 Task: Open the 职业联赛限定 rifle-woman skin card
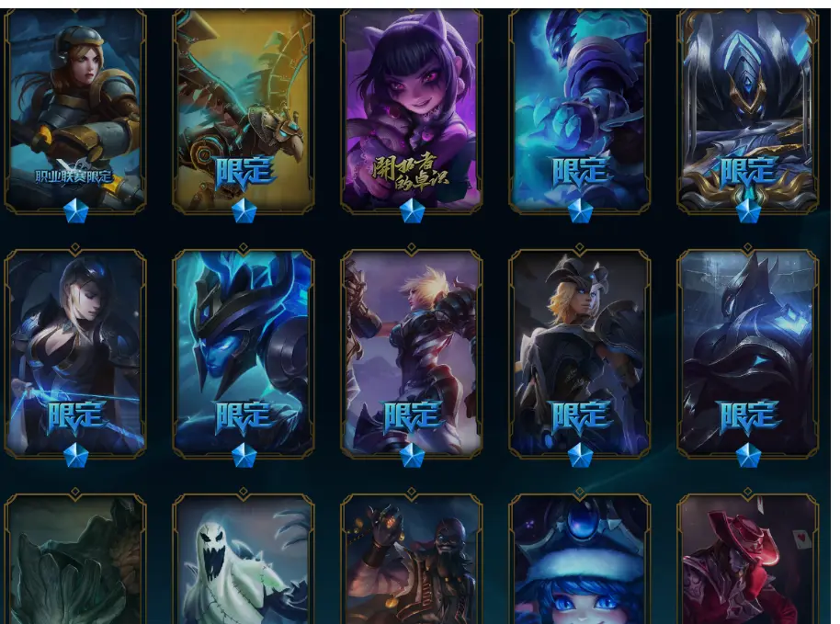[x=75, y=109]
